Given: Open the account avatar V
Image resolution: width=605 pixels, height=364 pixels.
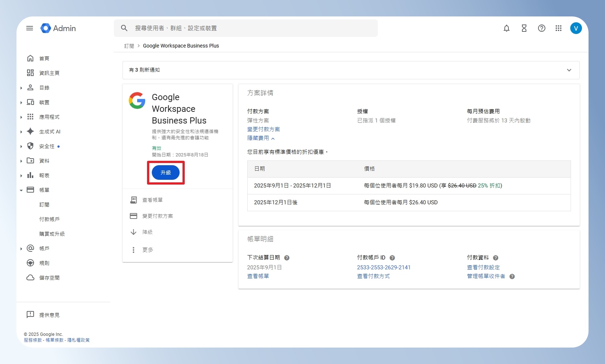Looking at the screenshot, I should [x=576, y=28].
